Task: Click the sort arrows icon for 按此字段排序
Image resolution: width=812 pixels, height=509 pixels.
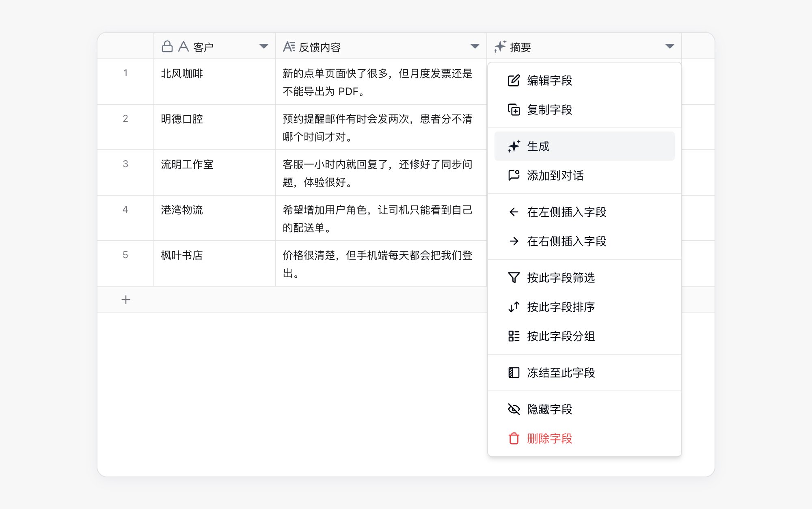Action: click(x=514, y=307)
